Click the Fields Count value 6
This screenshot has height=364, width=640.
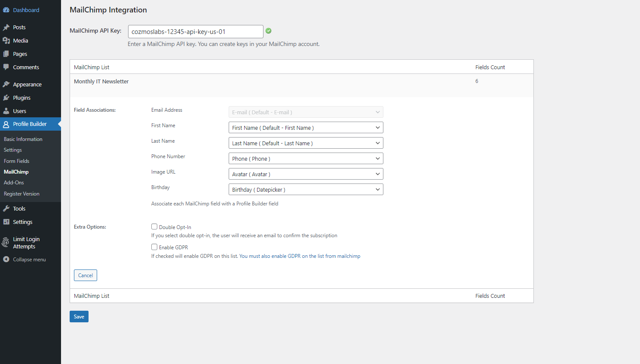[x=477, y=81]
